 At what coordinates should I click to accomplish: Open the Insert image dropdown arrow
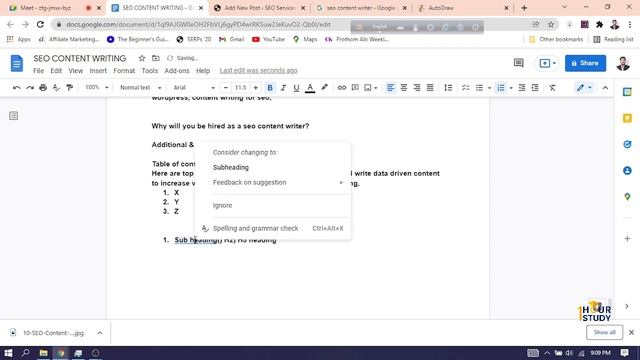(x=376, y=88)
